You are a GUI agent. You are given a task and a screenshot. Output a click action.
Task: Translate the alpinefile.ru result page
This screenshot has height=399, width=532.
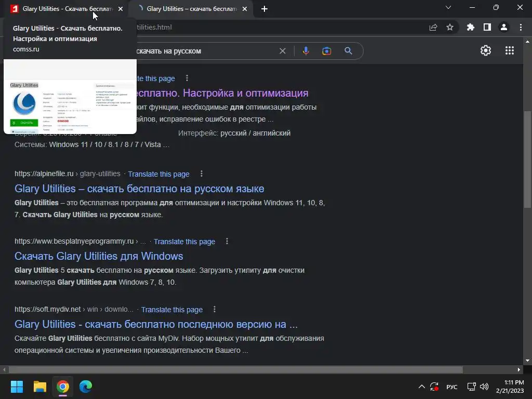click(x=158, y=174)
